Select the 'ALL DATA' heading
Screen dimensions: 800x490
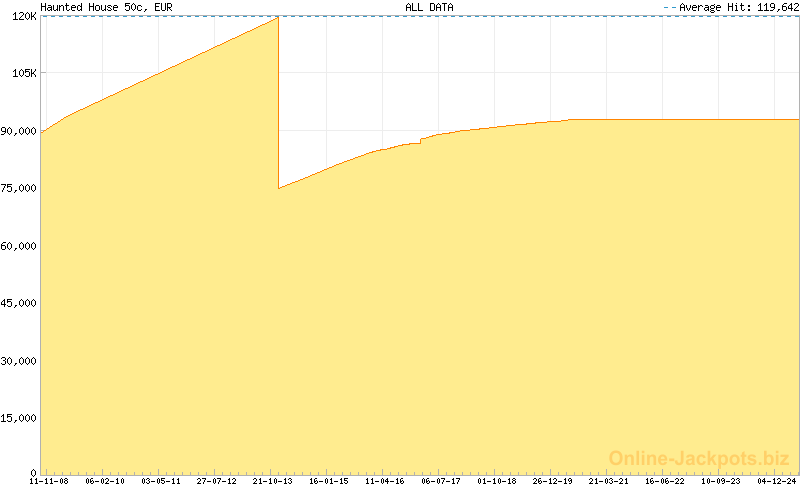click(x=429, y=7)
